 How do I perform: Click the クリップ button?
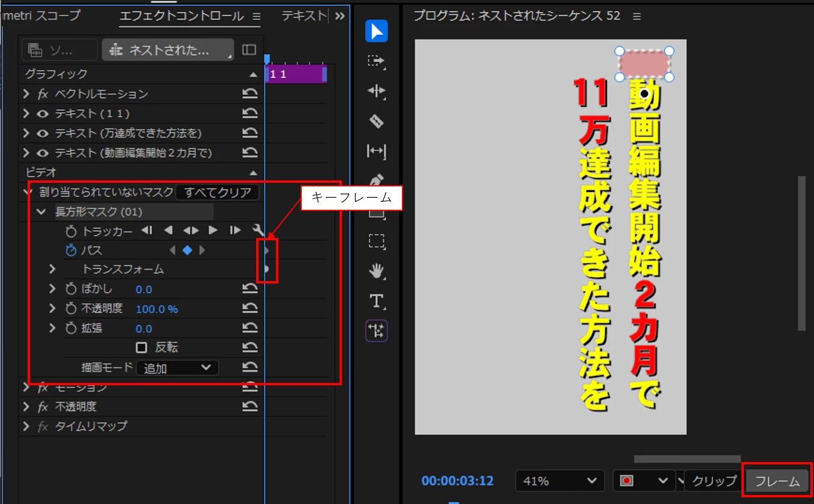[713, 481]
